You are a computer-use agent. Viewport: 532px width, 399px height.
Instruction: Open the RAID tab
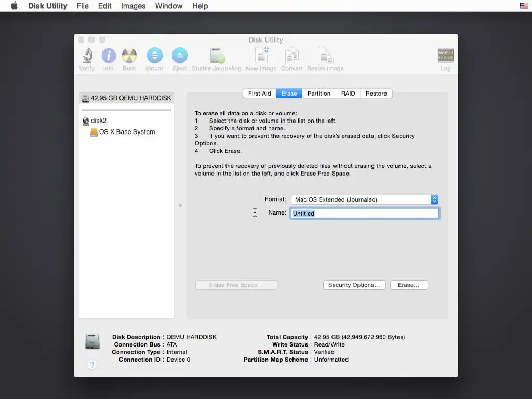point(348,94)
